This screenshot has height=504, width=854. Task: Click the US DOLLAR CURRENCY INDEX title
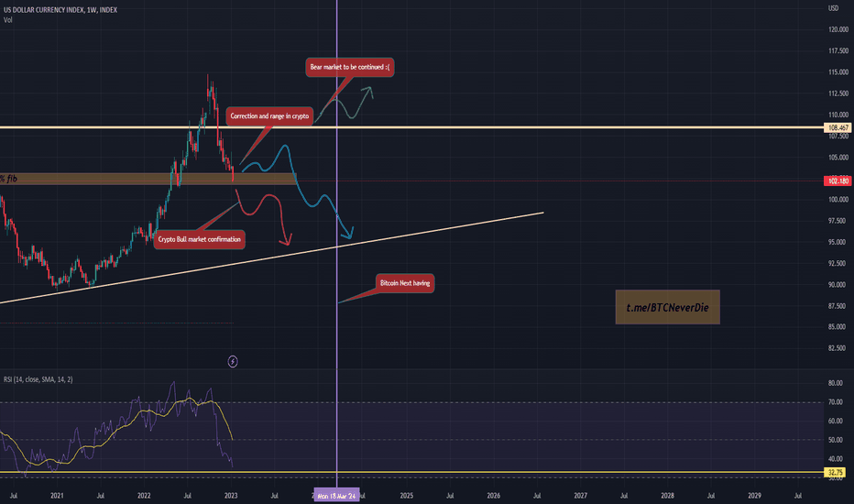tap(60, 10)
